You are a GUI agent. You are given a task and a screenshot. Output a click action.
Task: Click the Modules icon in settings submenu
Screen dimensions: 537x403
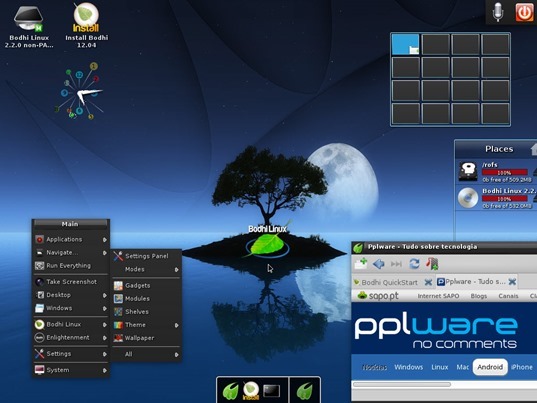[x=118, y=299]
